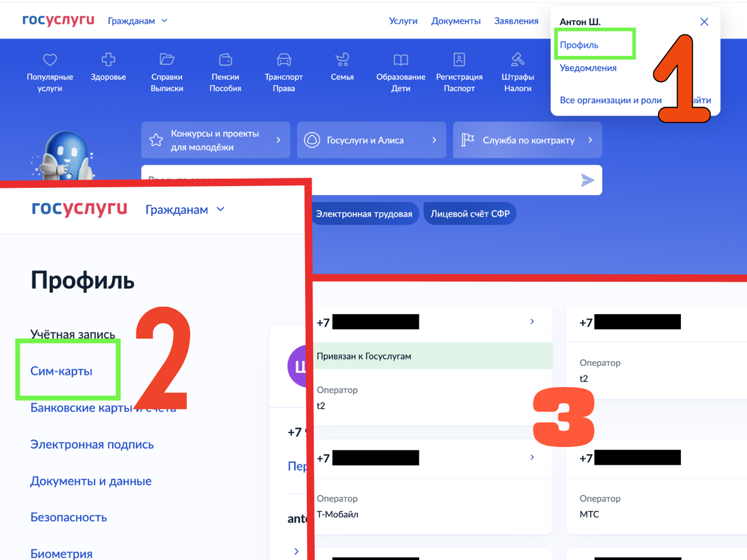
Task: Open the Служба по контракту banner
Action: coord(527,140)
